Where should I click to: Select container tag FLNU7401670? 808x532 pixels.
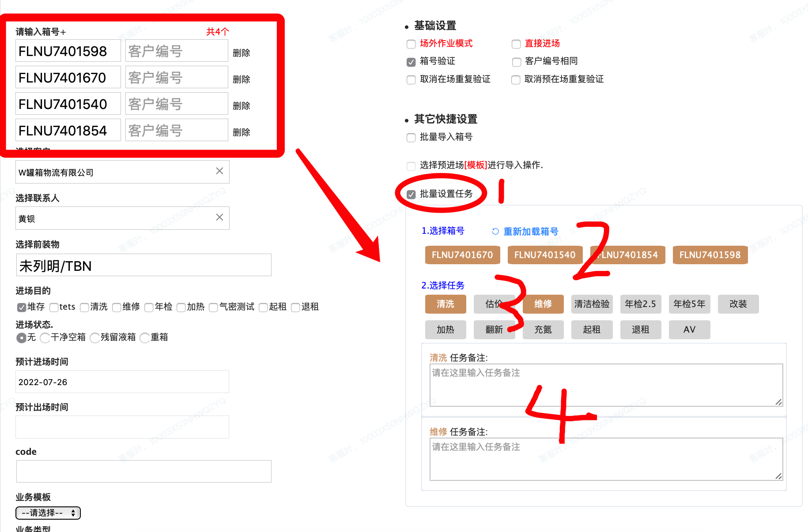(x=462, y=255)
